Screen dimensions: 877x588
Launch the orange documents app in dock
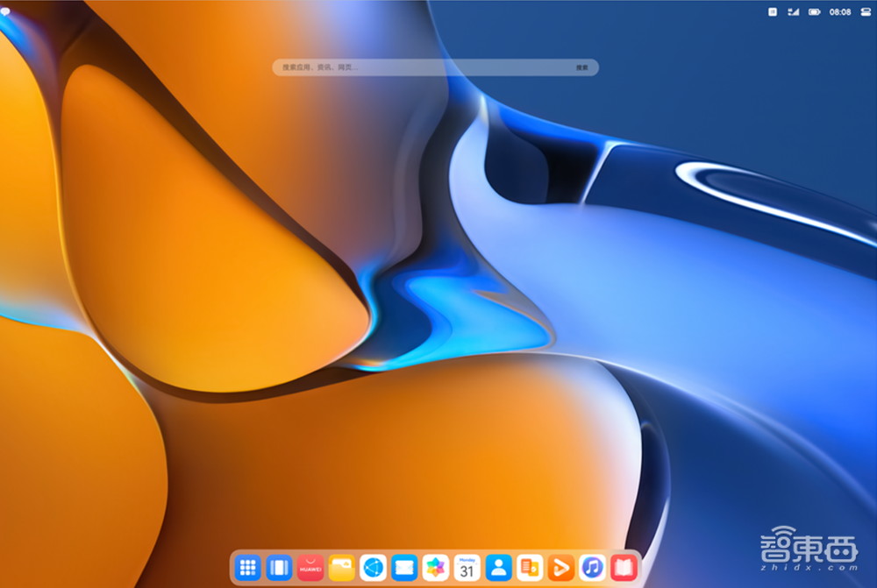530,568
